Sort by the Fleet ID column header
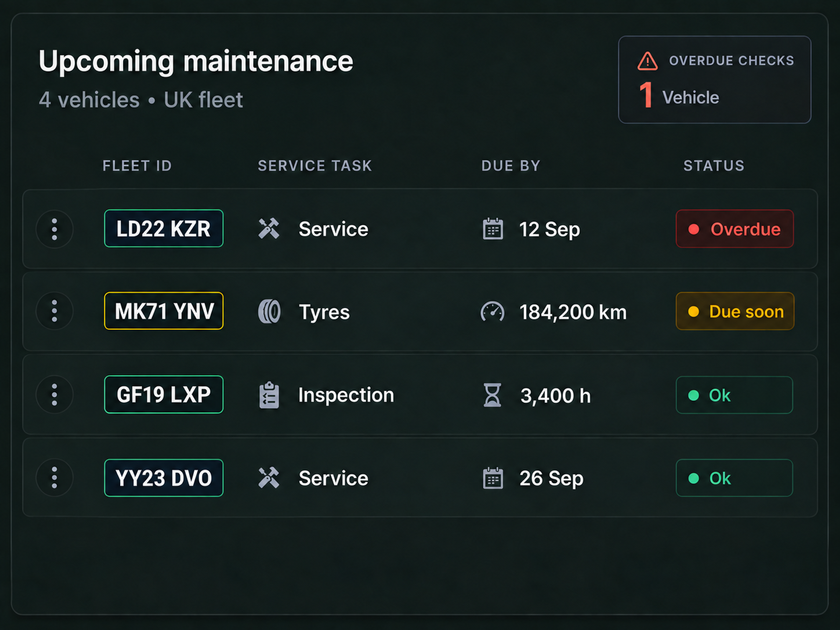The height and width of the screenshot is (630, 840). tap(137, 166)
